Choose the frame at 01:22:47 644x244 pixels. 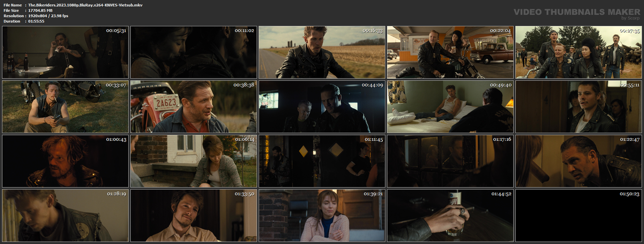pos(579,161)
